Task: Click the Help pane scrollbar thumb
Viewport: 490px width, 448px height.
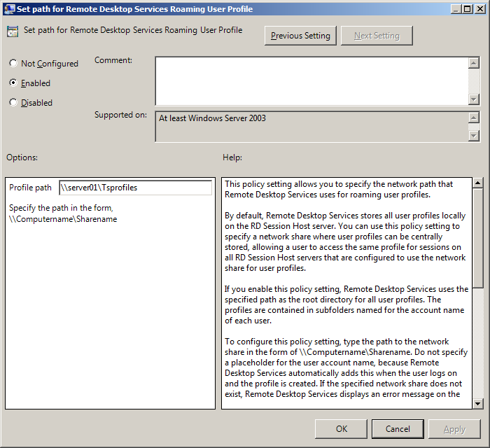Action: coord(477,238)
